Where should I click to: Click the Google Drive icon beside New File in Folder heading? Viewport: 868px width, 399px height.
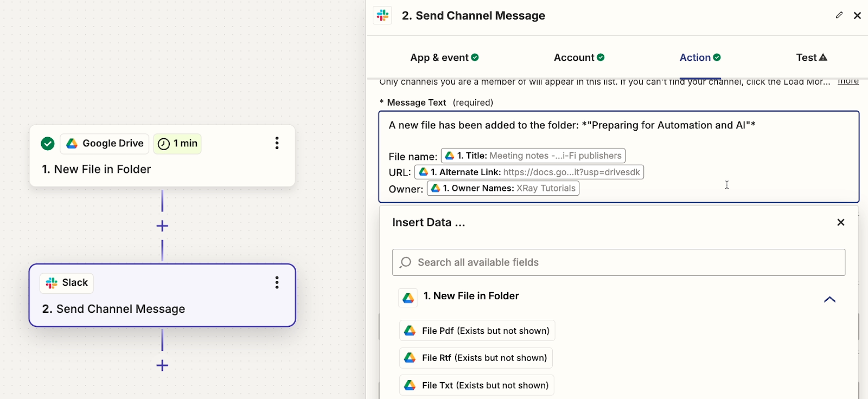coord(408,298)
